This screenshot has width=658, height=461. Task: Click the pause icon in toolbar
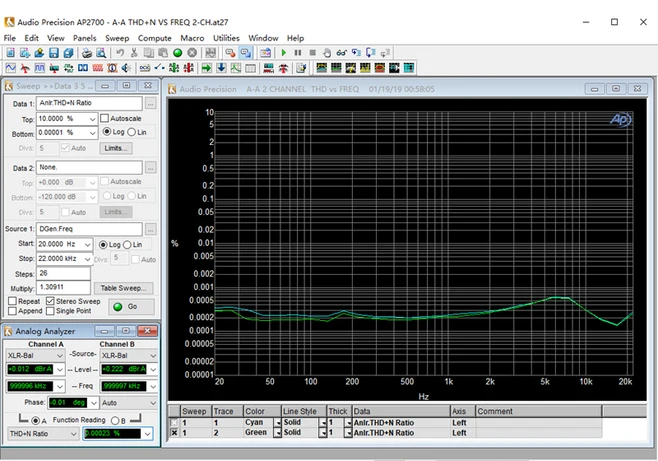[x=298, y=52]
